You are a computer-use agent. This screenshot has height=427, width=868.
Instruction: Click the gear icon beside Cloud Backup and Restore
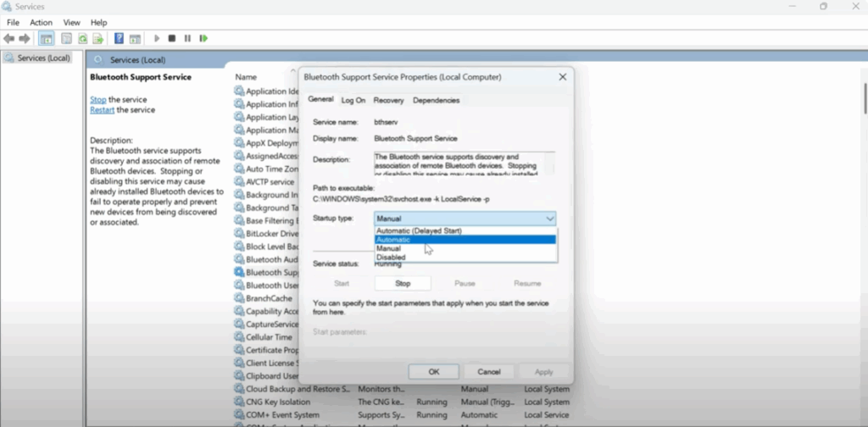click(x=239, y=389)
